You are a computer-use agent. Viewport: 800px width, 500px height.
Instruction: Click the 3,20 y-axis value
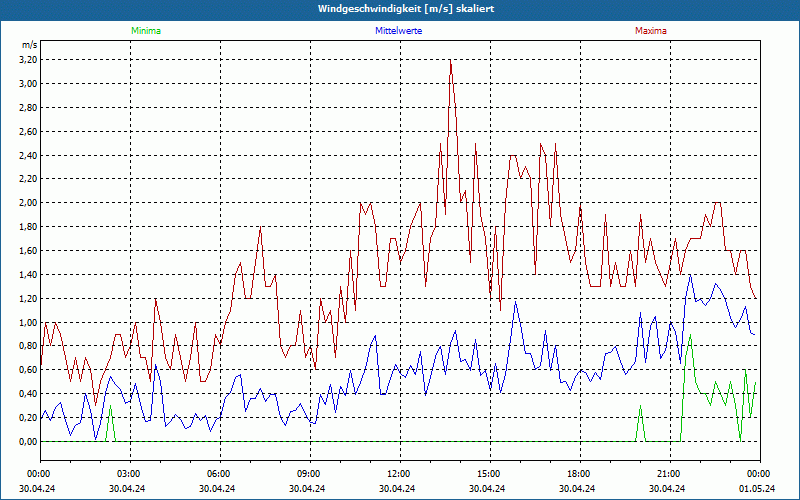28,60
